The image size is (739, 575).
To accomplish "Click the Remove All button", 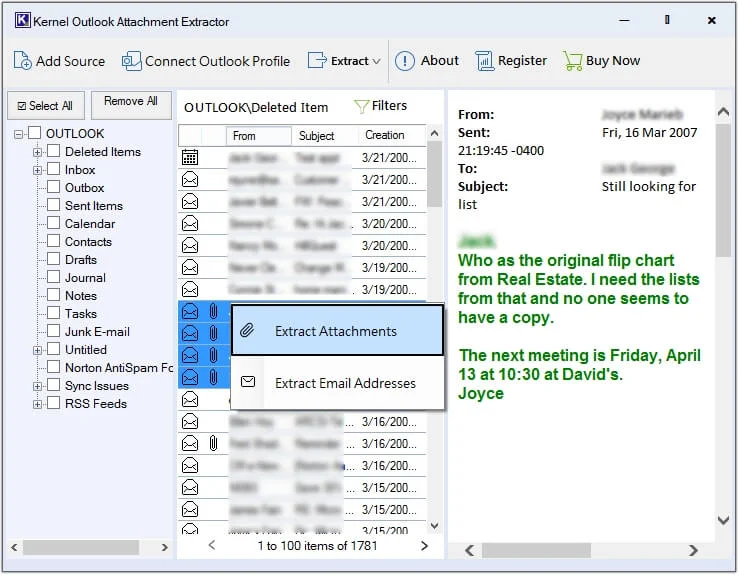I will point(131,104).
